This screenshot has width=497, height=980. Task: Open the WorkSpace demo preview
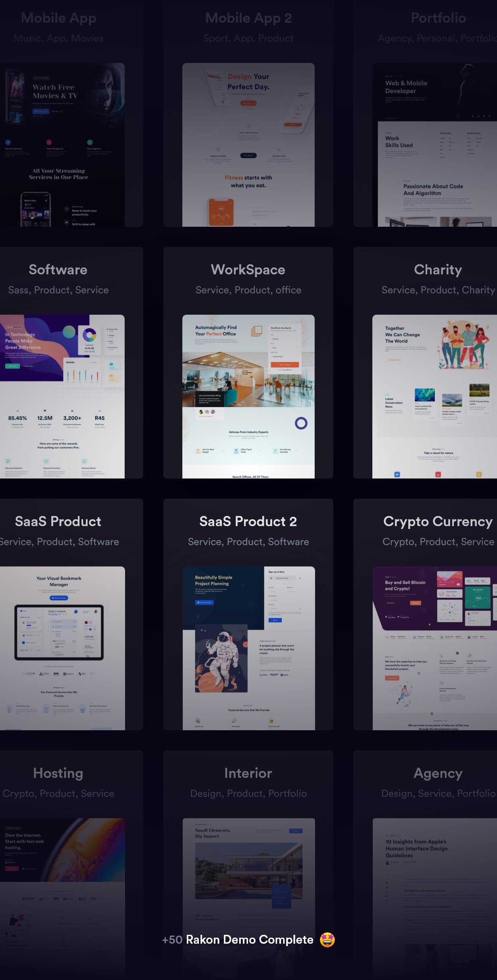point(248,397)
